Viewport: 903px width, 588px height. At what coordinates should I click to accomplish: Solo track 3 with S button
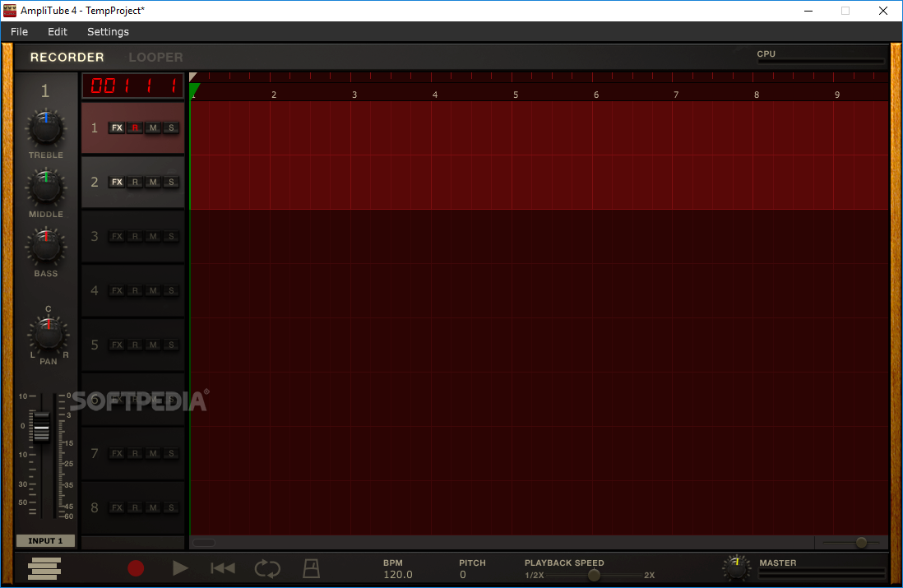pos(171,236)
